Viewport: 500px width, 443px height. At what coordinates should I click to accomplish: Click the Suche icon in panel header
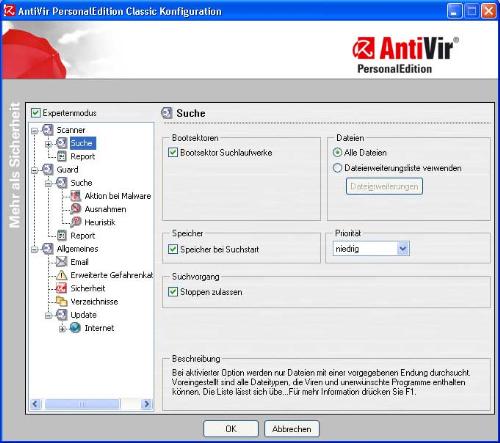point(167,113)
